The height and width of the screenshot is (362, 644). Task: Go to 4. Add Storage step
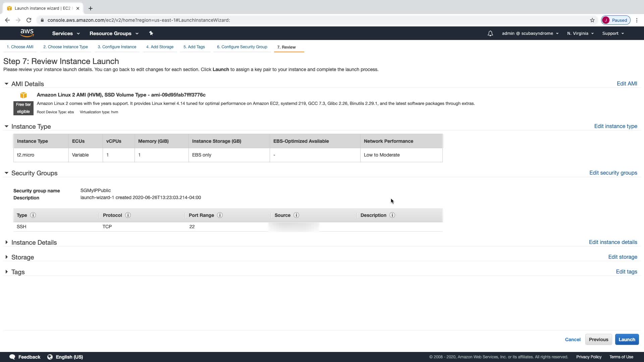click(x=160, y=47)
